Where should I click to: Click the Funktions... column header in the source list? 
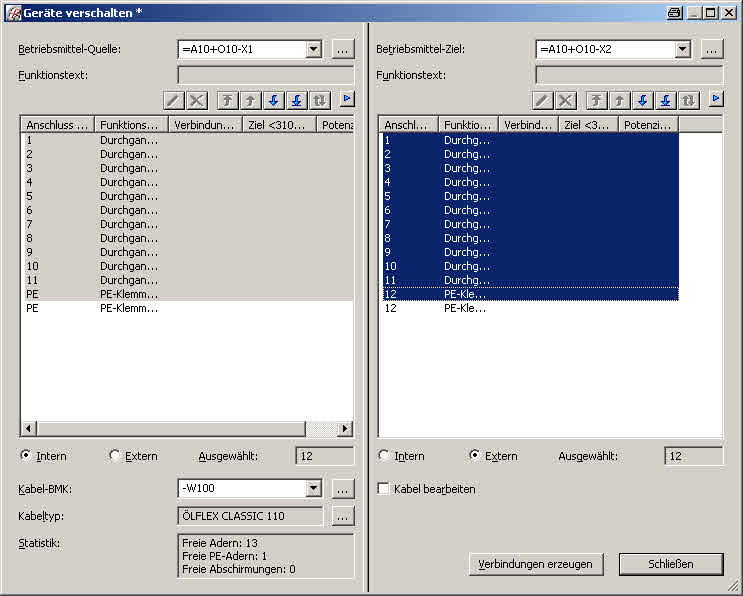coord(132,125)
